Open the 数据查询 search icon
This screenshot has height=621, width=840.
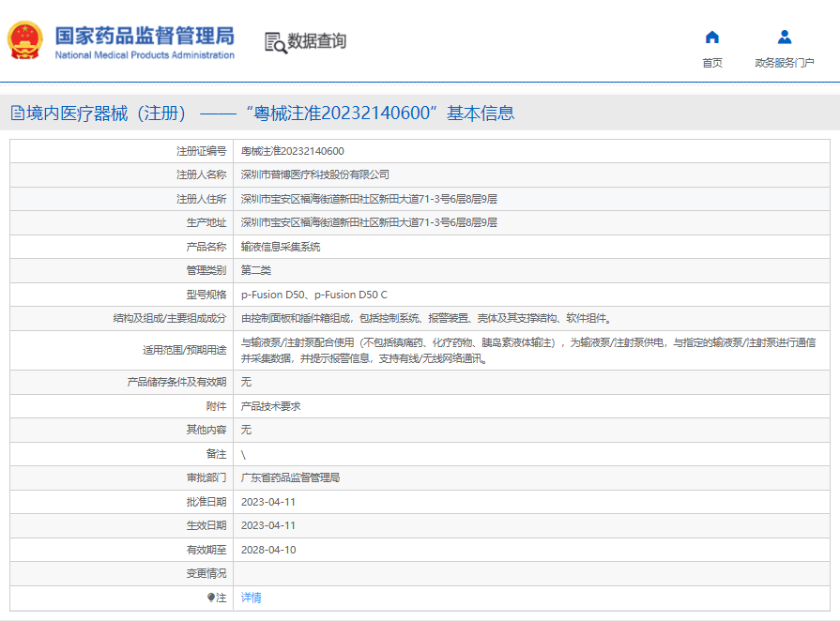[276, 42]
